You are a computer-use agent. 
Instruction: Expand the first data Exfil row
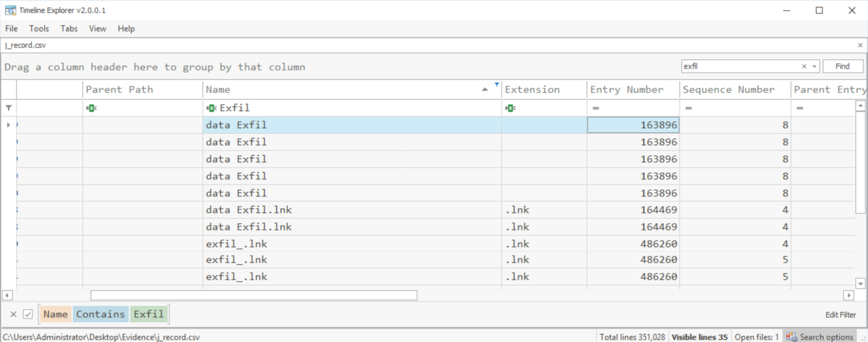click(8, 125)
